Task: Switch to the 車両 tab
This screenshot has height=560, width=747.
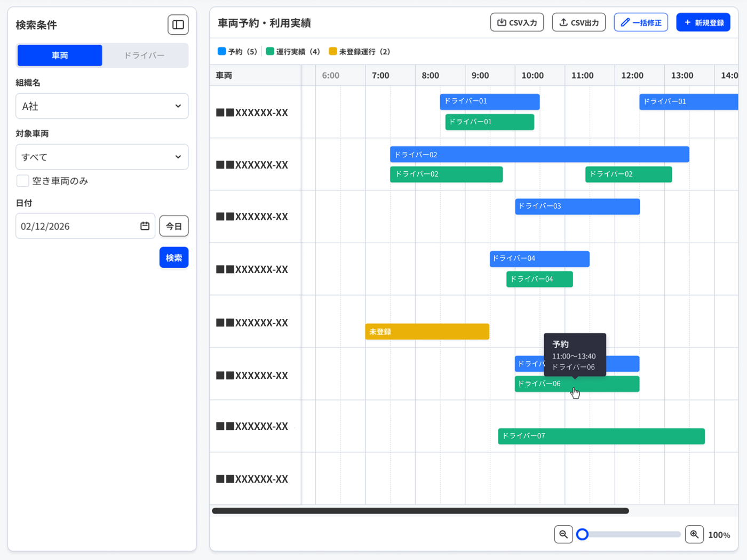Action: click(60, 55)
